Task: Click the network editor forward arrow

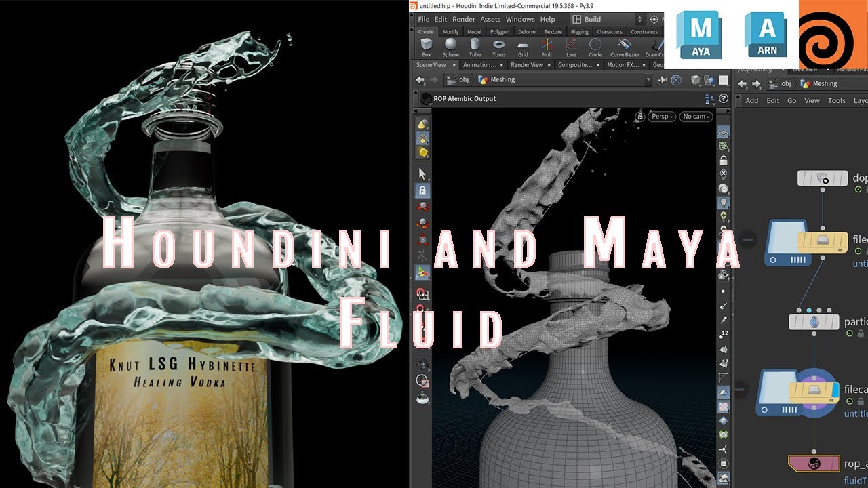Action: 755,84
